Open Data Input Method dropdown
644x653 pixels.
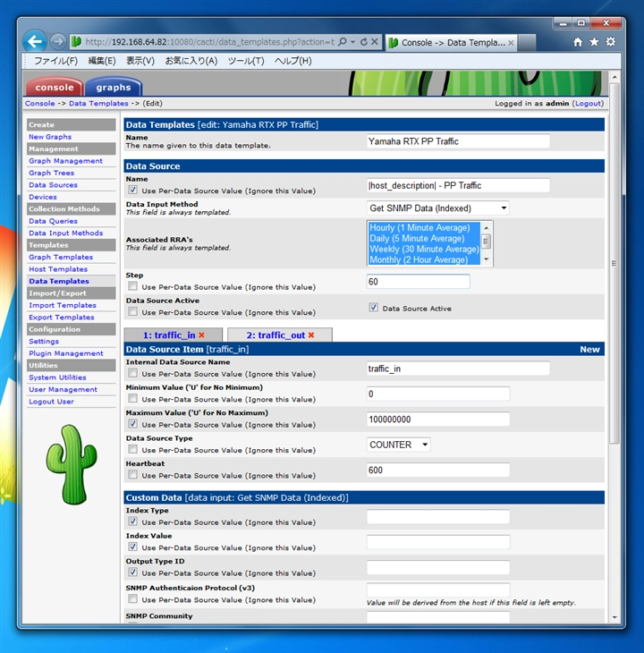(438, 208)
